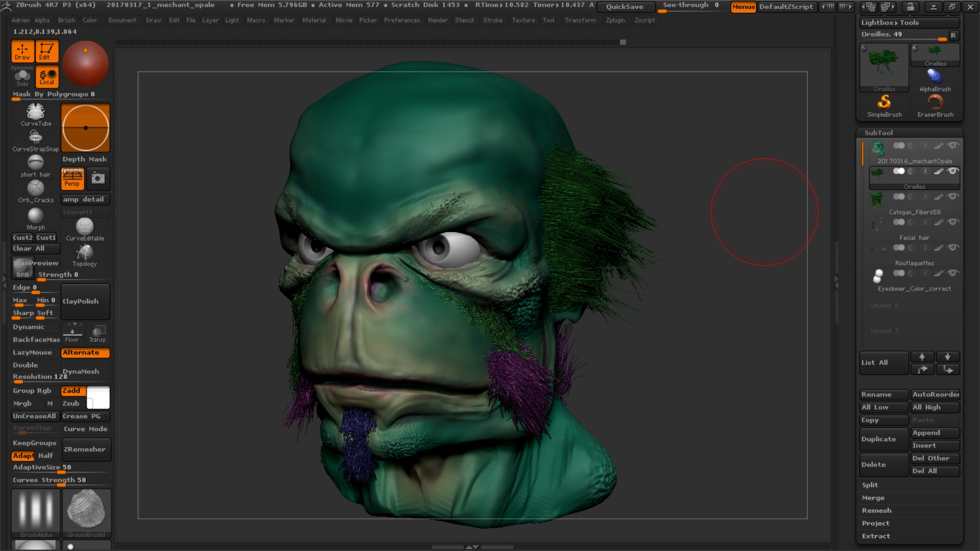Toggle Solo mode icon

click(22, 78)
